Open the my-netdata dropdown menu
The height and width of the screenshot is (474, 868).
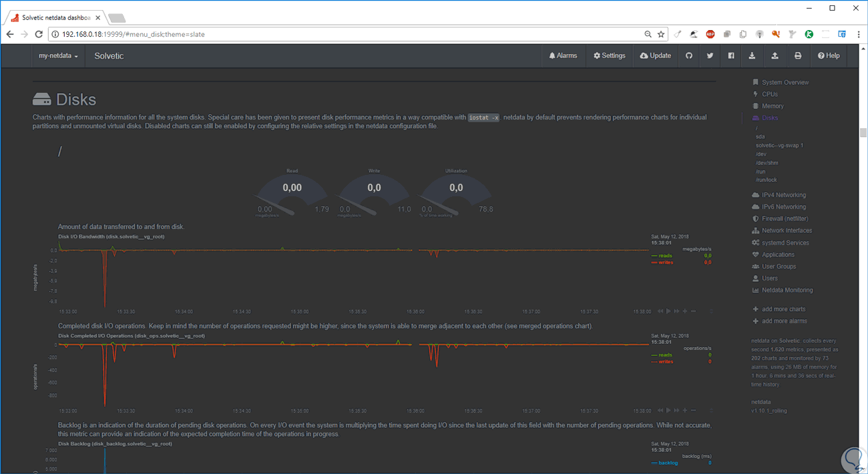[58, 56]
